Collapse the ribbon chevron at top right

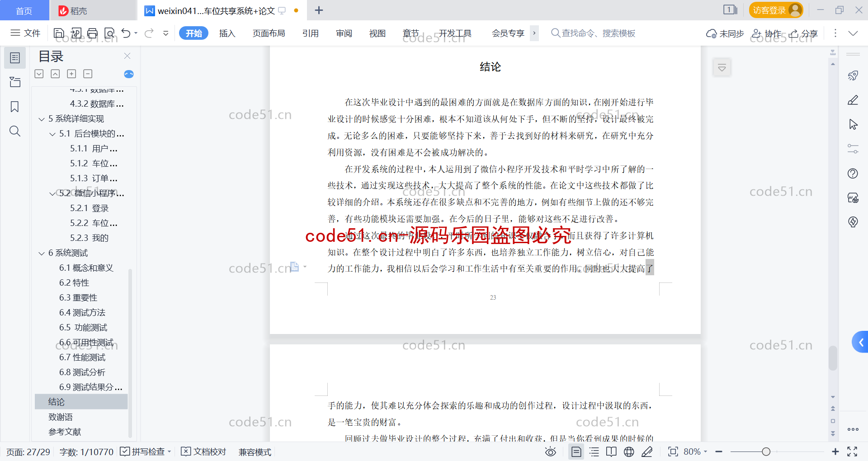tap(853, 33)
